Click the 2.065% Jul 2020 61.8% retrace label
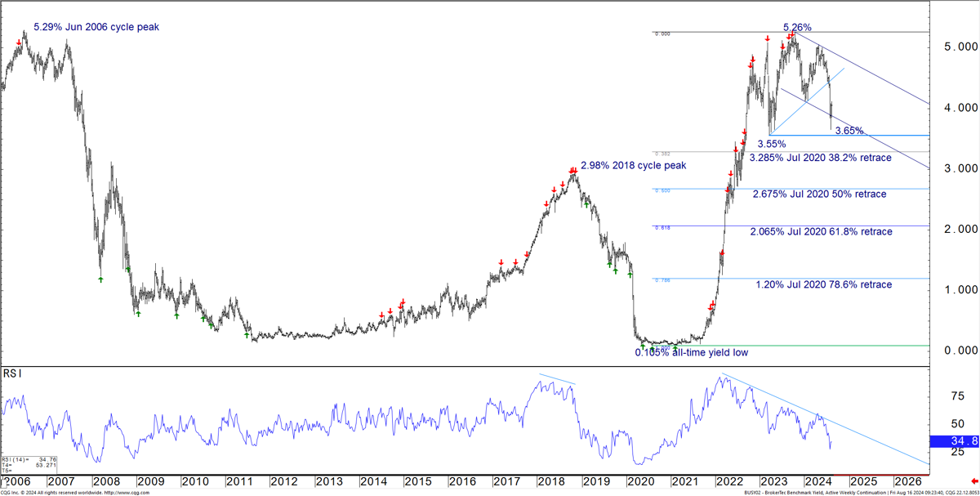 point(821,232)
